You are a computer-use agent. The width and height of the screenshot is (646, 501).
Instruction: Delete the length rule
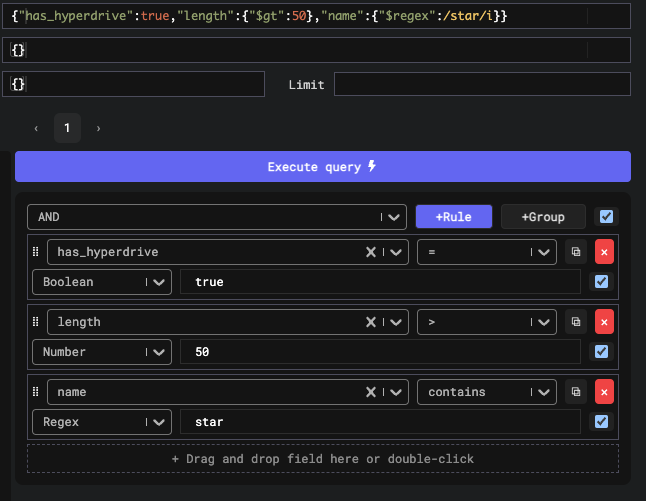click(604, 322)
